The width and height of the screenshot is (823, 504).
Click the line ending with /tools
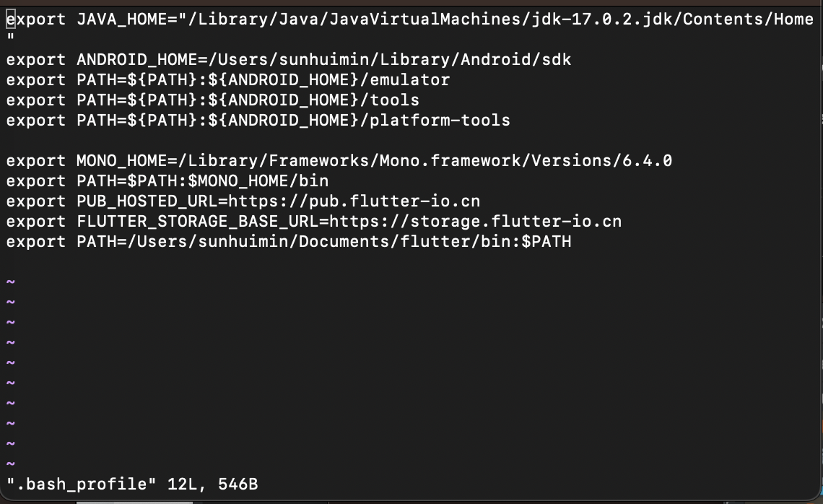[x=212, y=100]
